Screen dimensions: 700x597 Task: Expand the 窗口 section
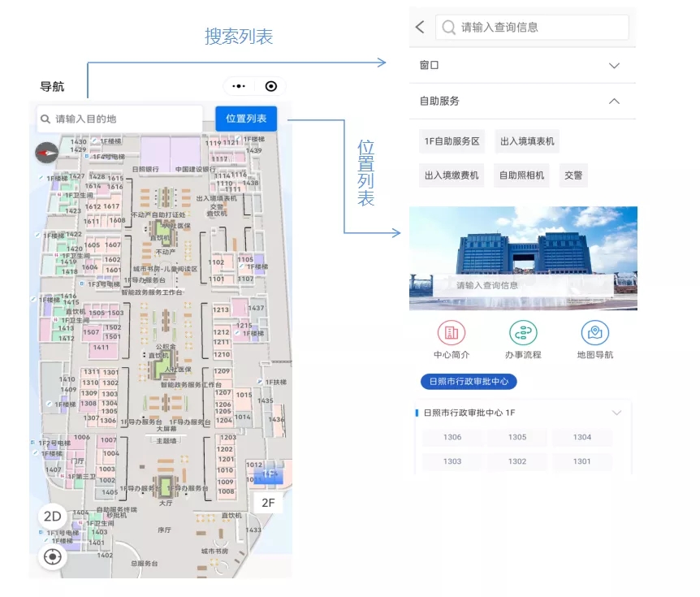click(x=614, y=66)
